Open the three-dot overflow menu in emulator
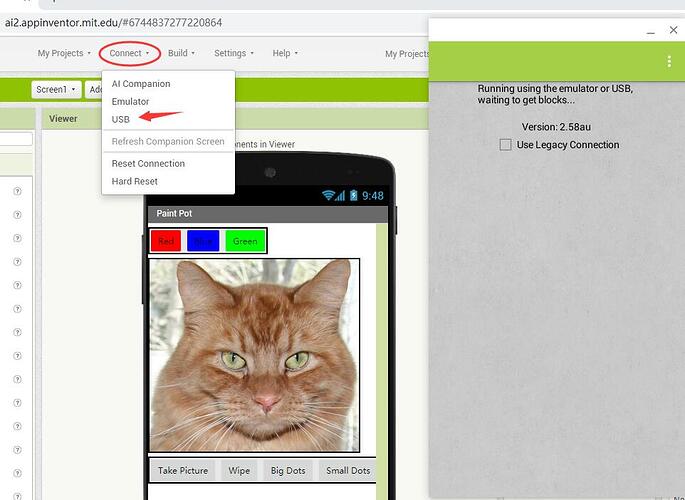 669,62
